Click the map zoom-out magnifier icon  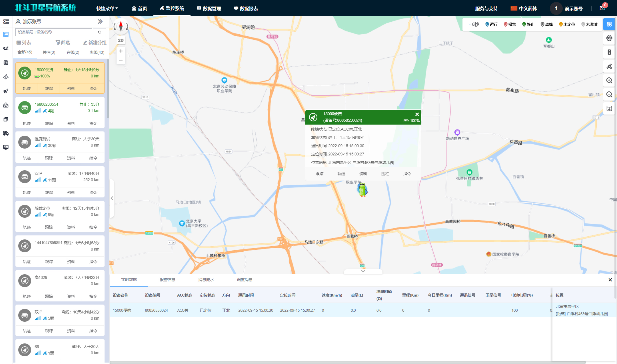[x=609, y=94]
